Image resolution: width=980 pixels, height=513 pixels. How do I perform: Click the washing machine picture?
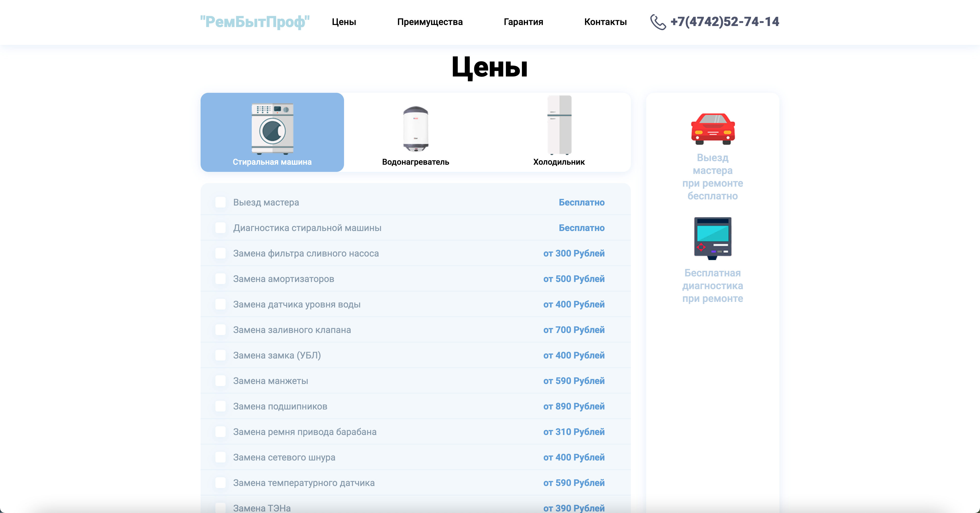tap(272, 129)
